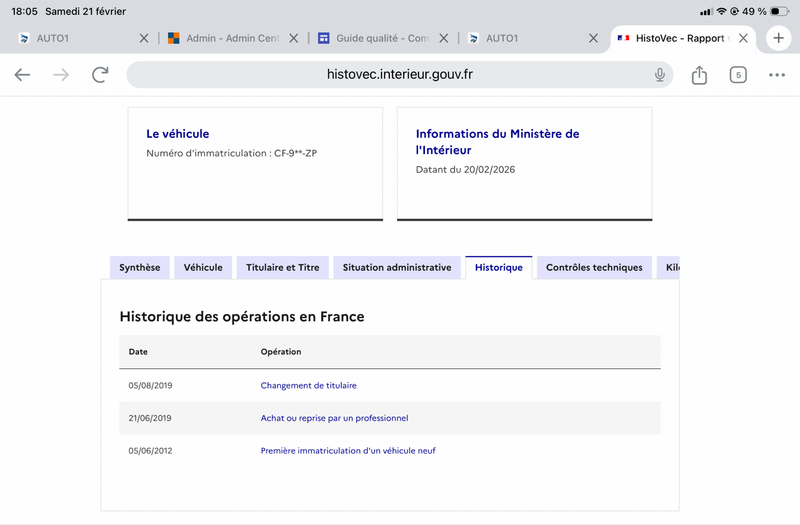Add a new browser tab
Image resolution: width=800 pixels, height=525 pixels.
coord(778,38)
